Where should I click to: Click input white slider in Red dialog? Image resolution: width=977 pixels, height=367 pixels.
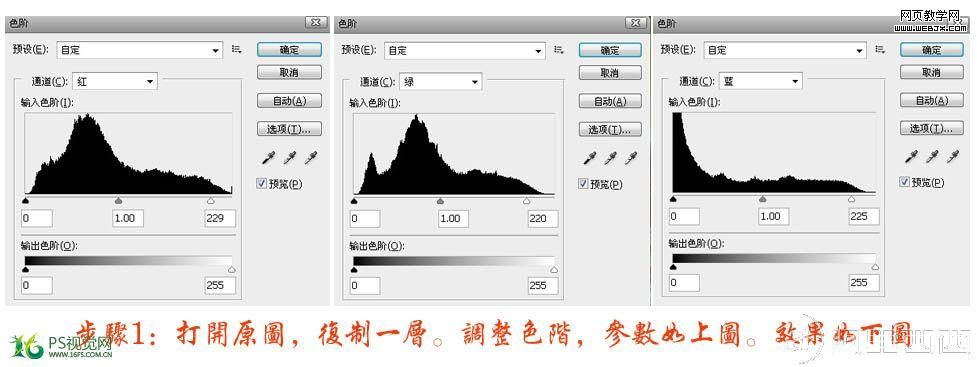click(x=211, y=201)
